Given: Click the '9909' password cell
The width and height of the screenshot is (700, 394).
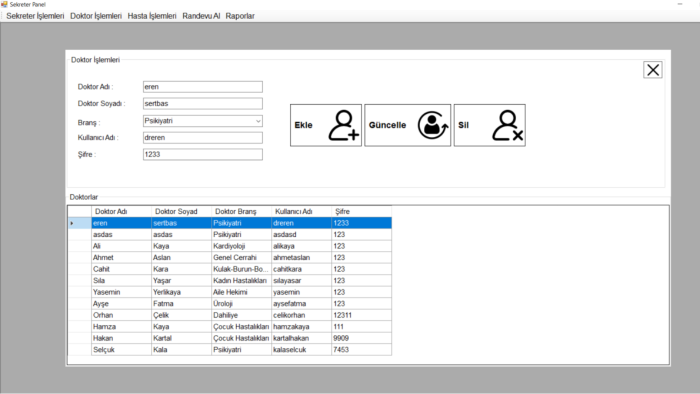Looking at the screenshot, I should 362,338.
